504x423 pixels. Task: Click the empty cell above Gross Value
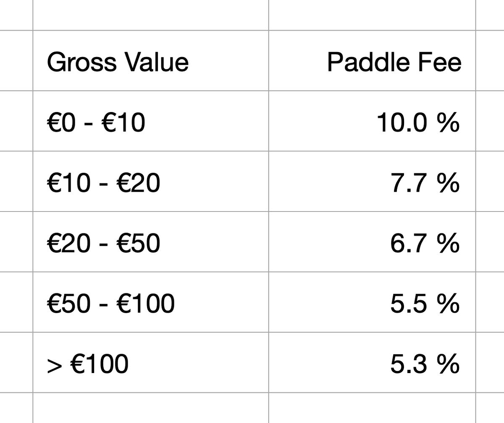150,15
